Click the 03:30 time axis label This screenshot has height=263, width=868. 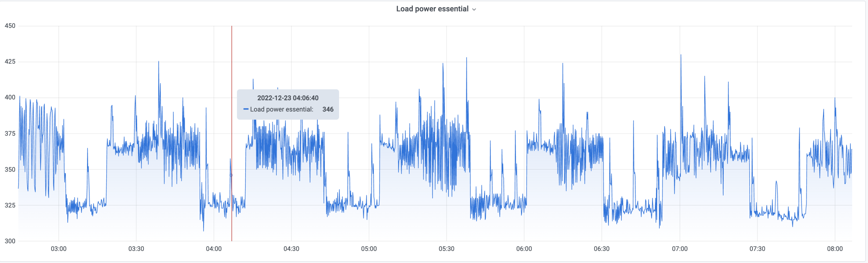[x=136, y=249]
